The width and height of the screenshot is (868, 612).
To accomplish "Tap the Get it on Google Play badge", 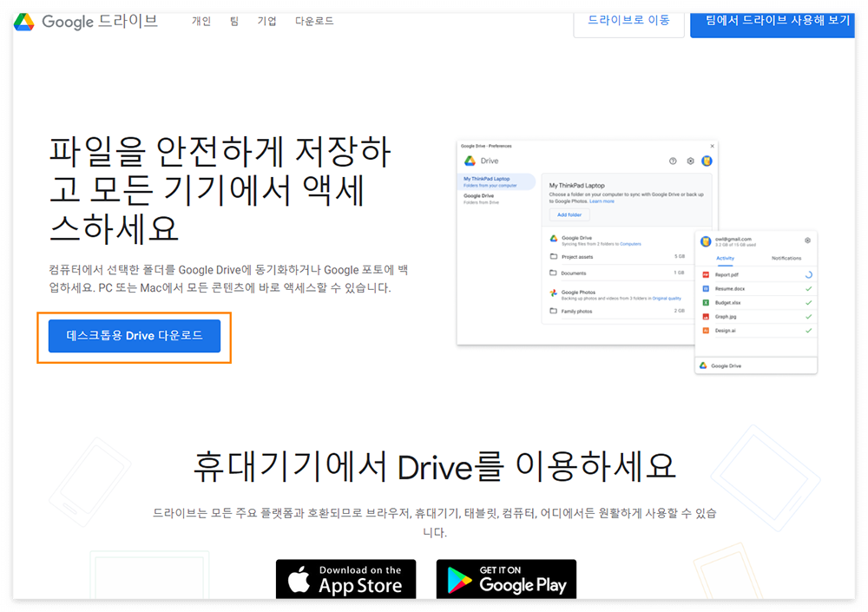I will click(506, 579).
